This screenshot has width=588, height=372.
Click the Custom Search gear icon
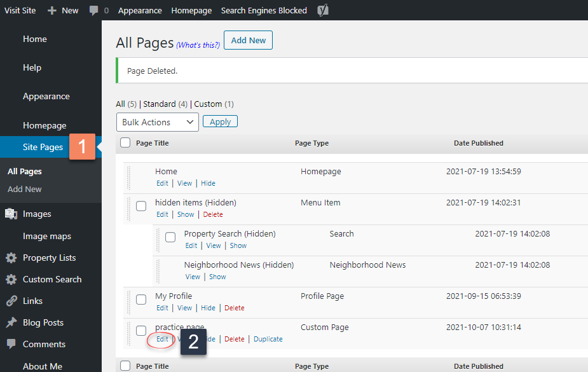click(x=11, y=280)
